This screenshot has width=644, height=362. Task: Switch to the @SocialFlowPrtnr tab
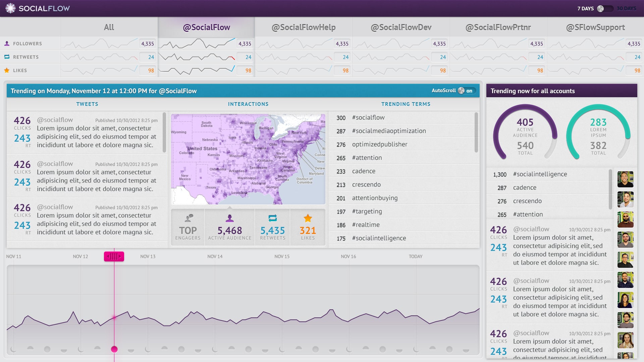(498, 27)
